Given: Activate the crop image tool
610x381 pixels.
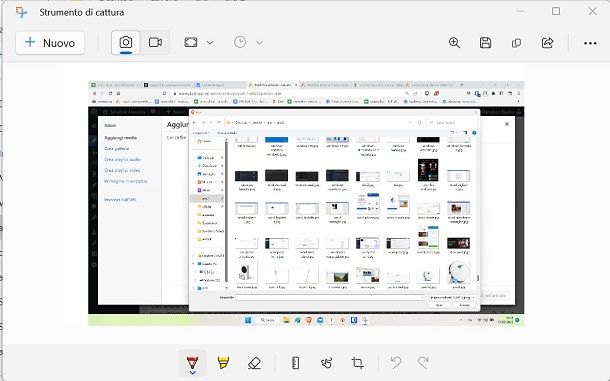Looking at the screenshot, I should click(x=358, y=363).
